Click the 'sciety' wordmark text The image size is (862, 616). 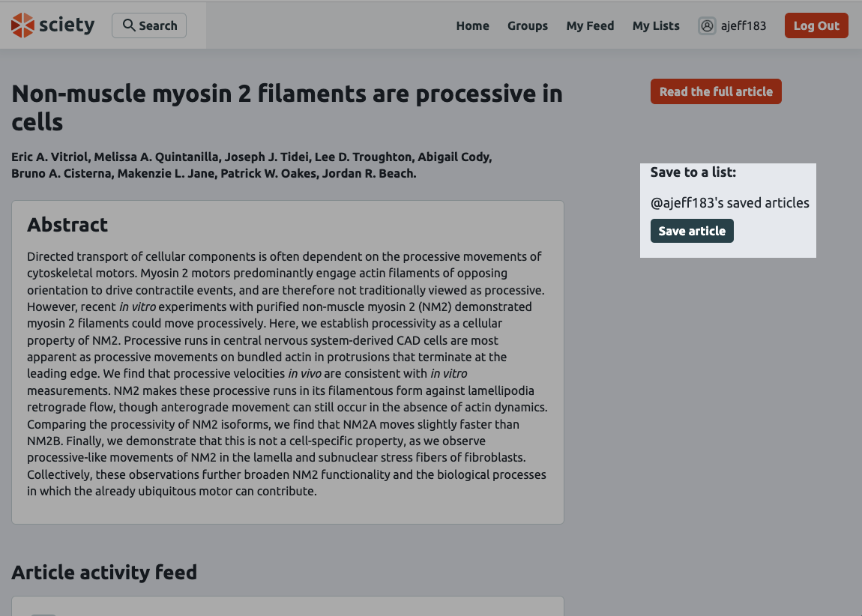point(67,25)
